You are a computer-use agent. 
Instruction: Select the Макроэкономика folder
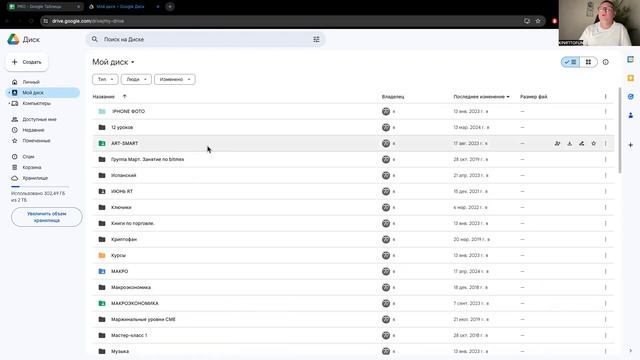tap(353, 287)
